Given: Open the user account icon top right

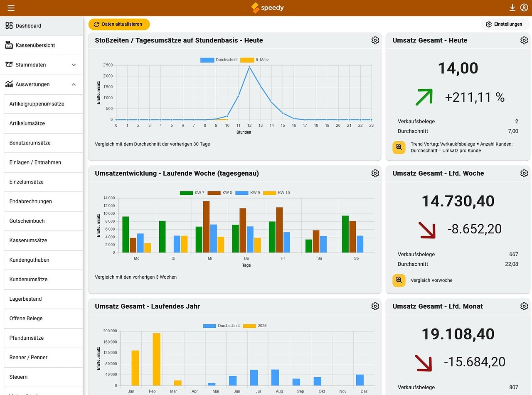Looking at the screenshot, I should point(524,7).
